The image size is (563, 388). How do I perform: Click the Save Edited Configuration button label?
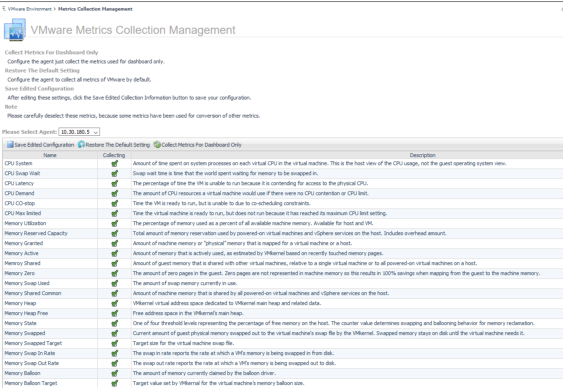coord(44,145)
